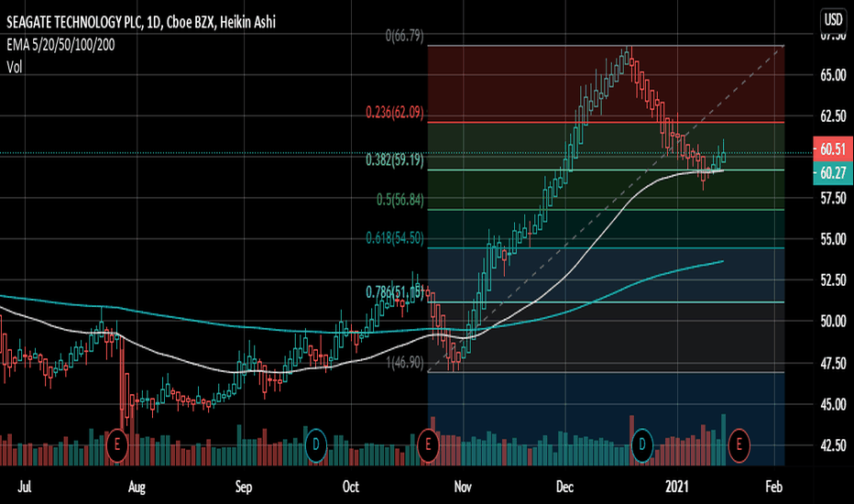Click the 45.00 price axis value
This screenshot has height=504, width=854.
(x=833, y=405)
